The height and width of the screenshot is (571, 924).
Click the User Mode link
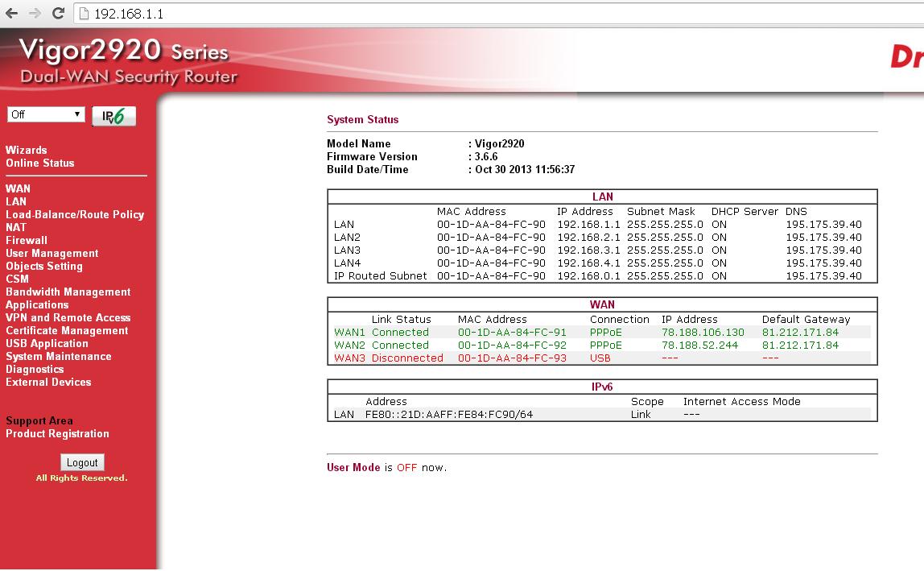coord(353,468)
